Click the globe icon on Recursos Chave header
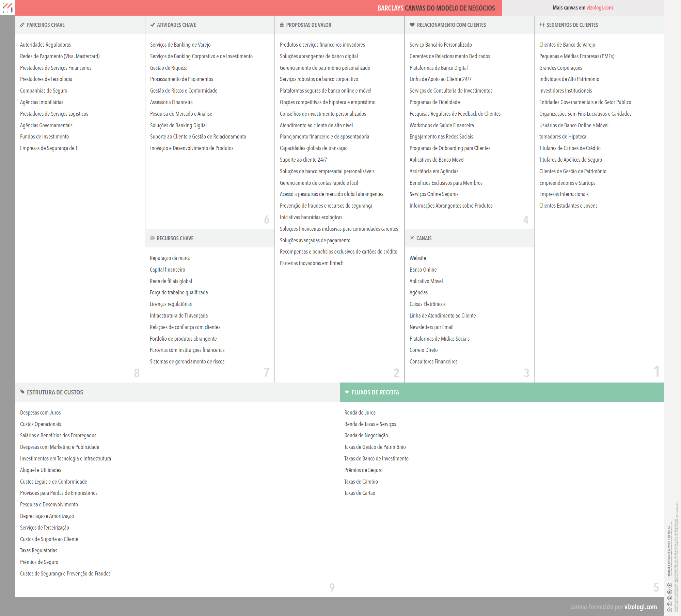Viewport: 681px width, 616px height. pos(152,238)
